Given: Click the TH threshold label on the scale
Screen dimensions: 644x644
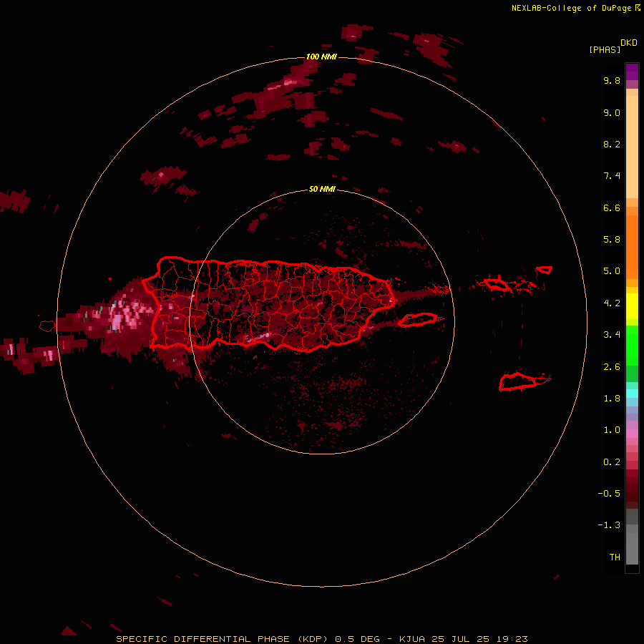Looking at the screenshot, I should click(615, 557).
